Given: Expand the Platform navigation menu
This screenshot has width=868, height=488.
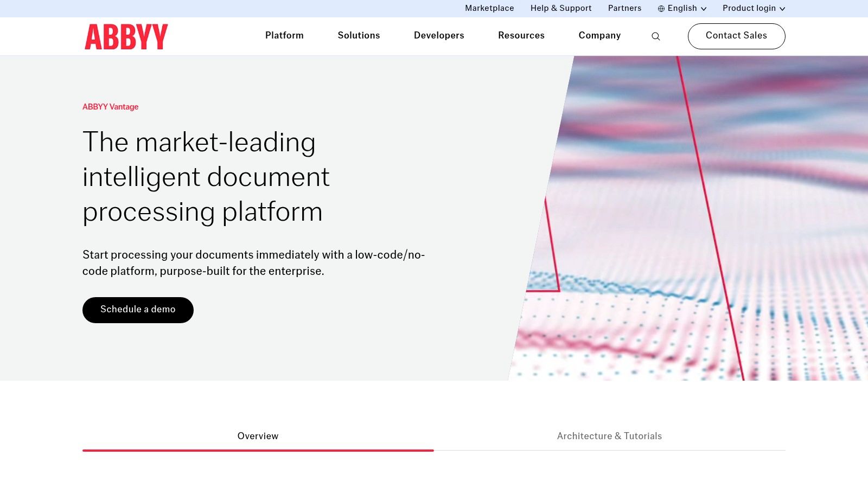Looking at the screenshot, I should (x=284, y=36).
